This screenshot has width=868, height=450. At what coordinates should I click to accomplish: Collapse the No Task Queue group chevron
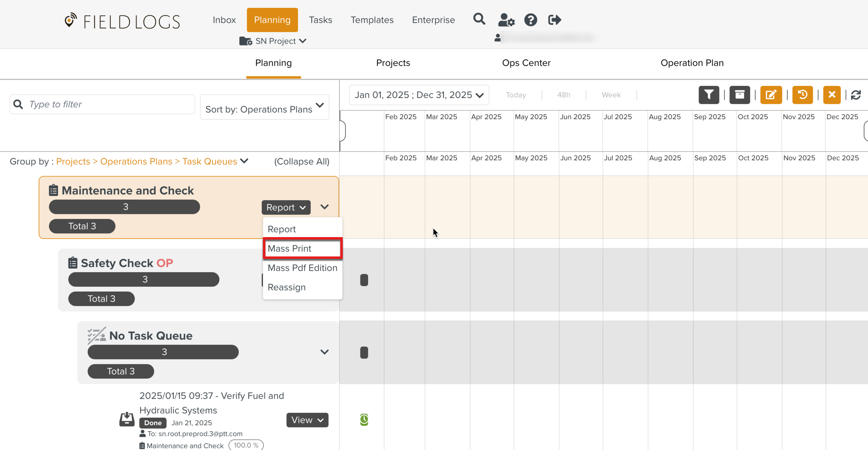(324, 352)
